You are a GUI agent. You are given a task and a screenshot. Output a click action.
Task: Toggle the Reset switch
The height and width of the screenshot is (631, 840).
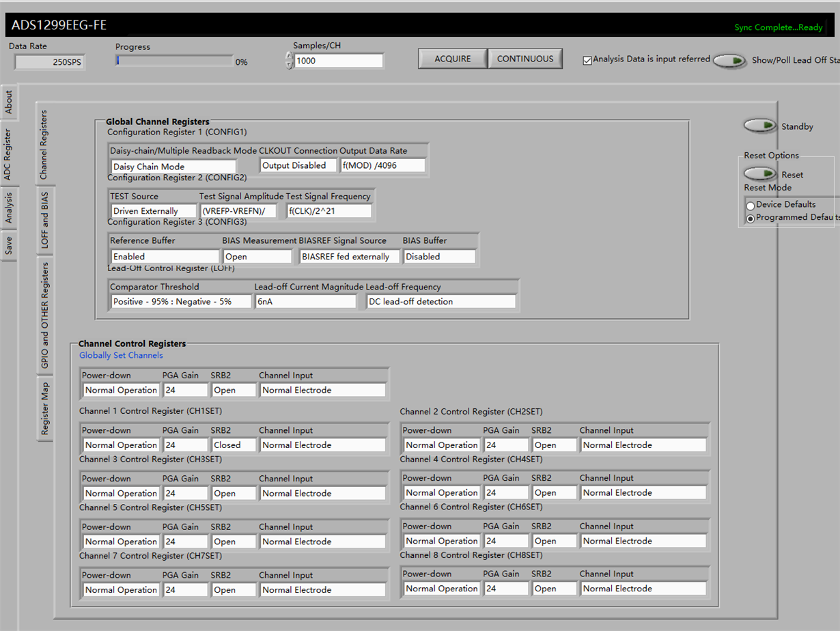tap(761, 174)
